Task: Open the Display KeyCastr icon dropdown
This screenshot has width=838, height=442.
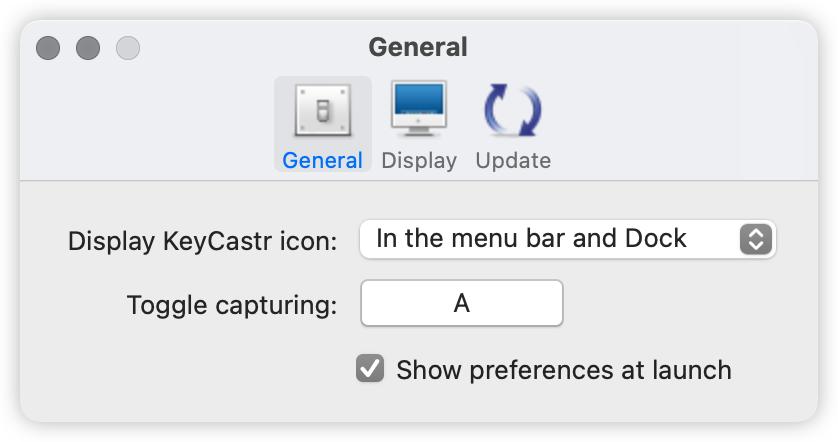Action: [x=566, y=239]
